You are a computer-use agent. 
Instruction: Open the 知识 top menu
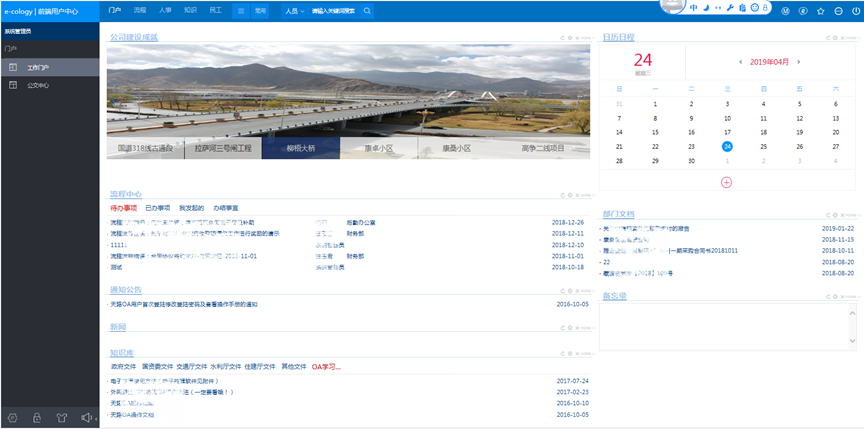pyautogui.click(x=190, y=10)
